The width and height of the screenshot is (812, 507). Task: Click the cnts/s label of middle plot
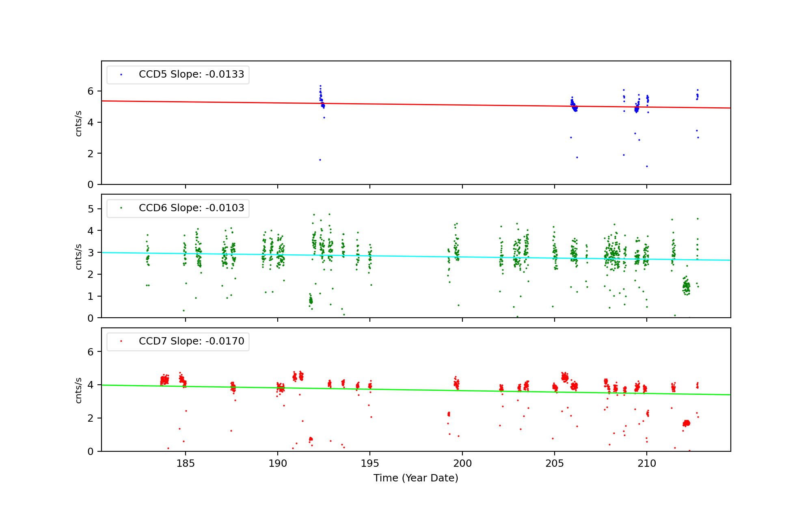pos(79,256)
